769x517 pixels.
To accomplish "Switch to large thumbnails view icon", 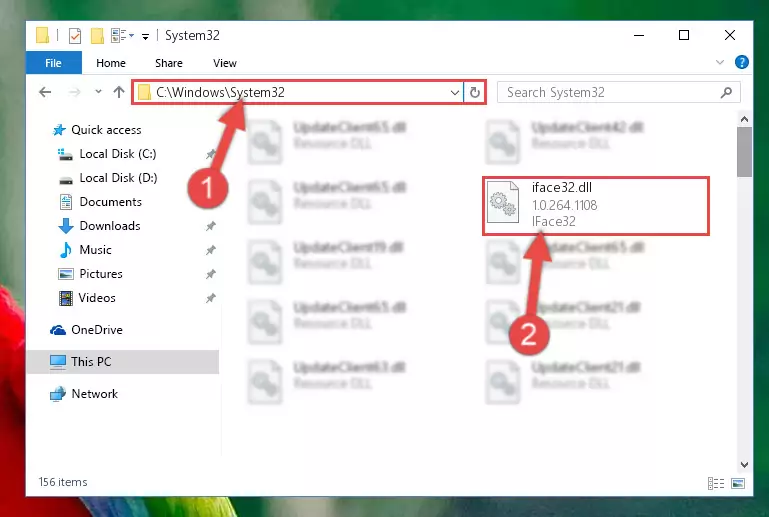I will coord(738,483).
